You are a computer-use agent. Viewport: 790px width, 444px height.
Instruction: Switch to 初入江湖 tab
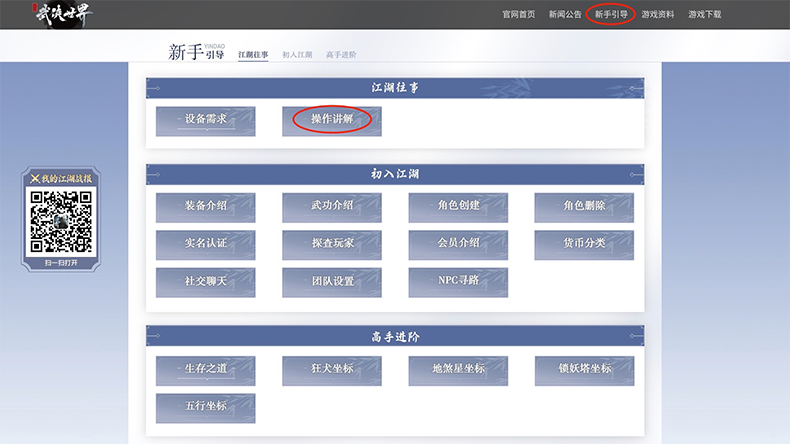pos(297,54)
